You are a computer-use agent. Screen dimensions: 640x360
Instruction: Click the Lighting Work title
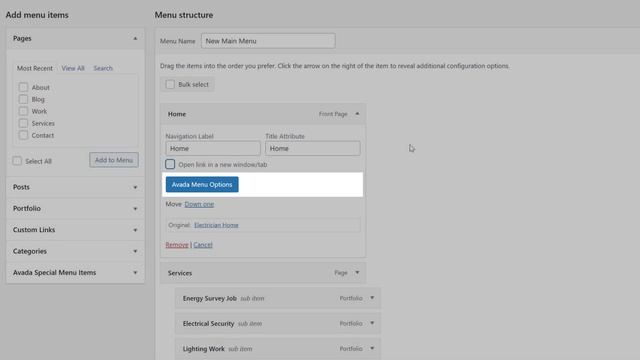204,349
